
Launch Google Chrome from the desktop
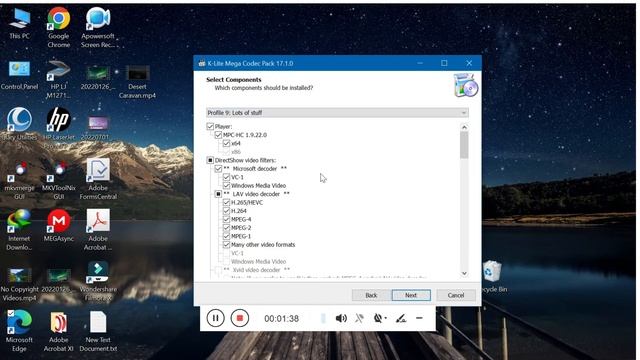[x=58, y=27]
